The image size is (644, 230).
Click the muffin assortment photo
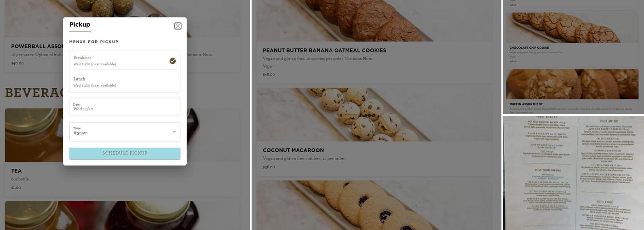point(572,84)
